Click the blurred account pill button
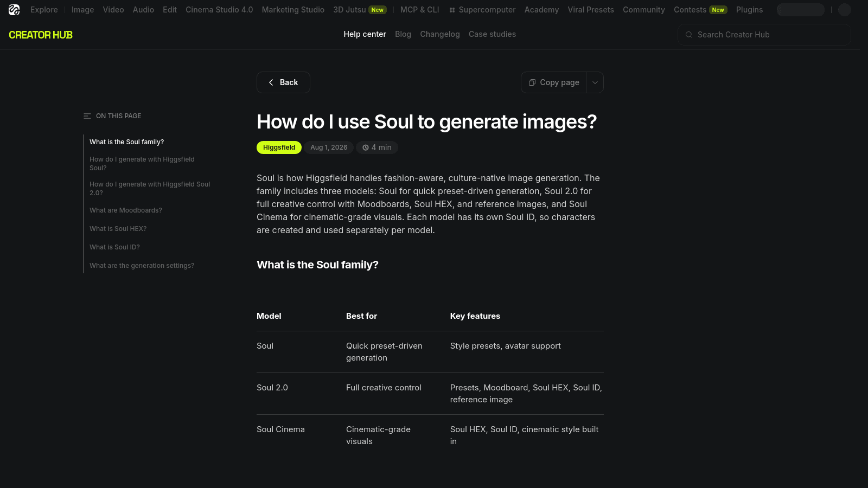 (x=801, y=10)
